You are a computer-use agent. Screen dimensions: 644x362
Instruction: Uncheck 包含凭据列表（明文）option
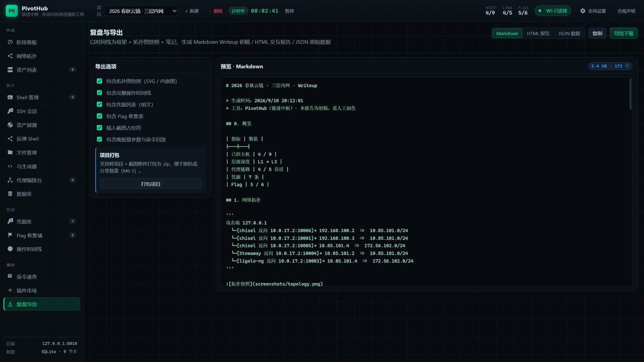99,105
